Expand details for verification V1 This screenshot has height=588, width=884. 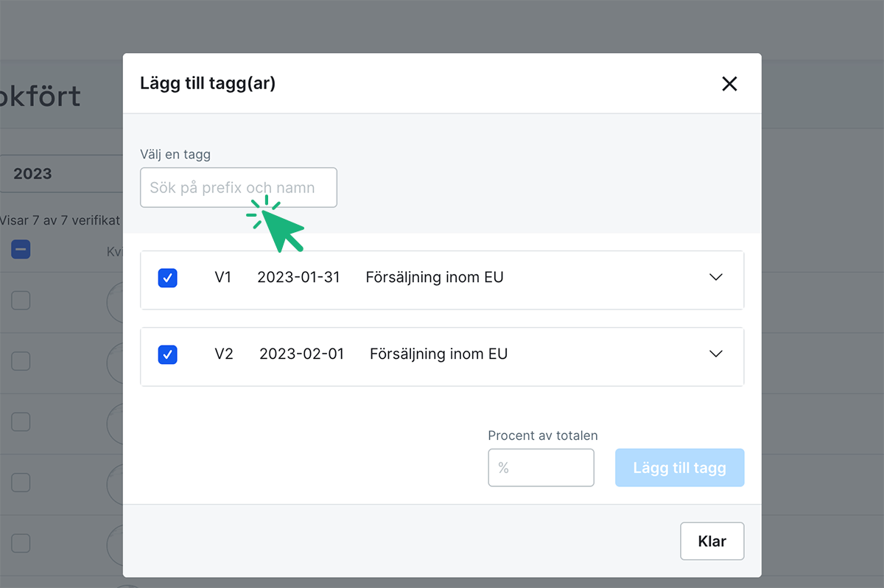click(x=715, y=277)
